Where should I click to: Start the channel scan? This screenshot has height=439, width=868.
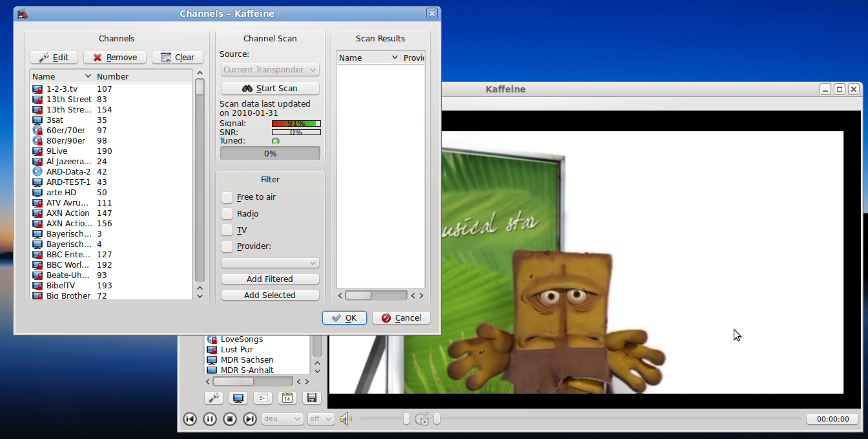270,89
